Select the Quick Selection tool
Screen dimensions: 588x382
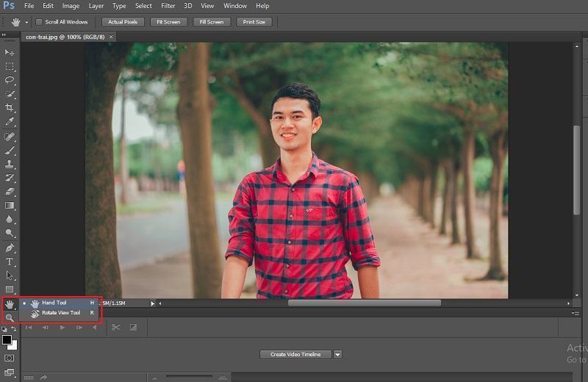pos(10,94)
